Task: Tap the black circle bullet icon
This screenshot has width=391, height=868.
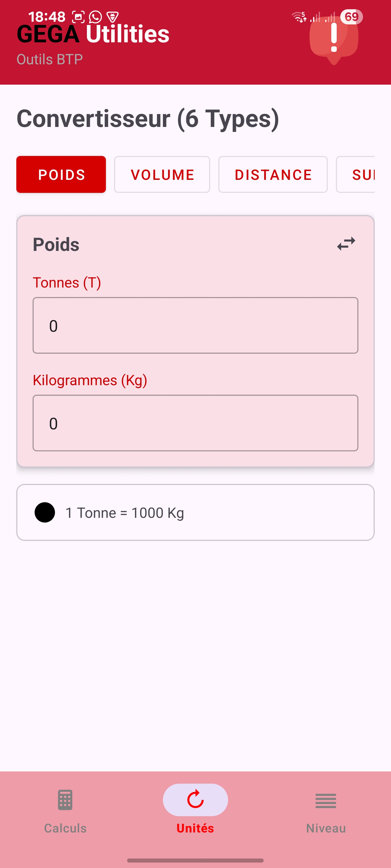Action: [45, 512]
